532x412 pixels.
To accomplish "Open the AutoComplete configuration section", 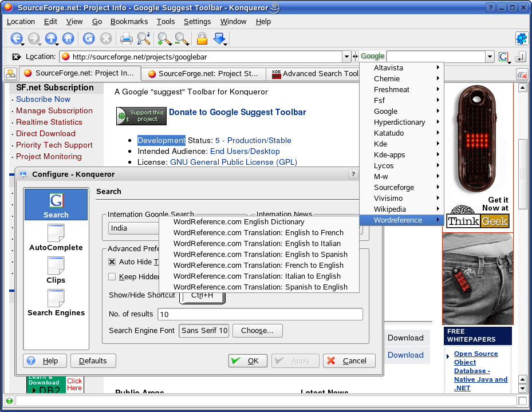I will 56,237.
